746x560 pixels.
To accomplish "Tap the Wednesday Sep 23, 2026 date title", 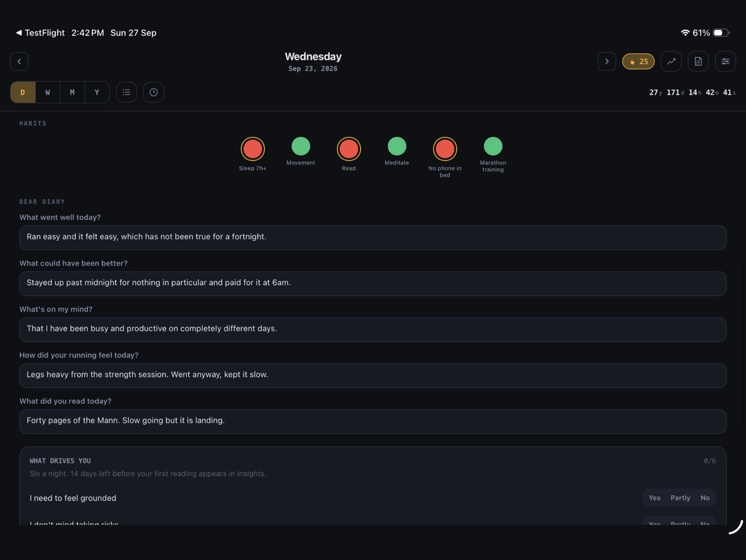I will (313, 62).
